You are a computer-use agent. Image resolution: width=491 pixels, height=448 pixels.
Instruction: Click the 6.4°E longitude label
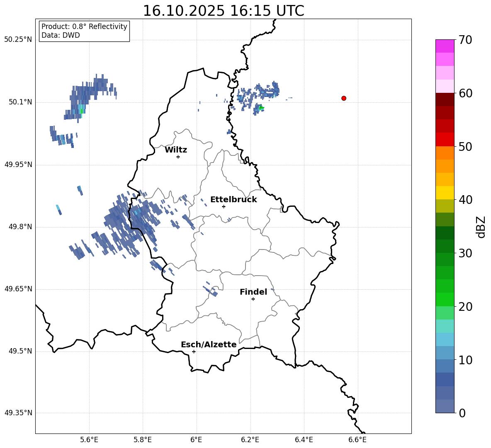304,440
